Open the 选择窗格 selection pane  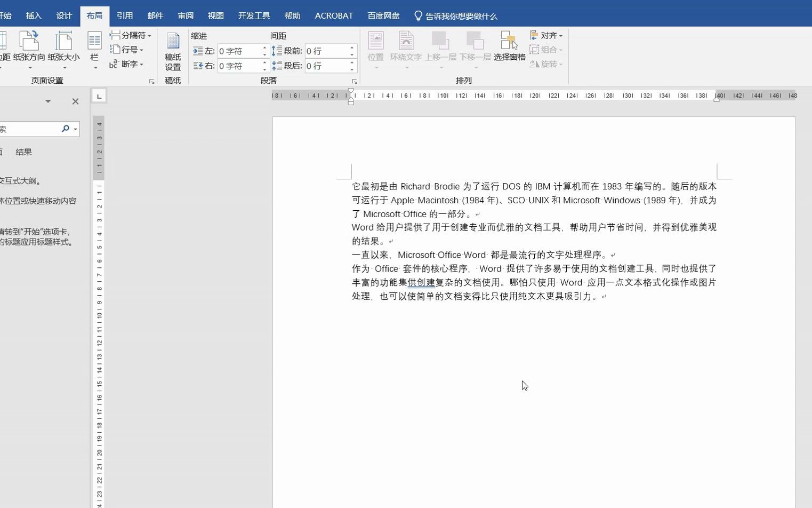point(510,47)
